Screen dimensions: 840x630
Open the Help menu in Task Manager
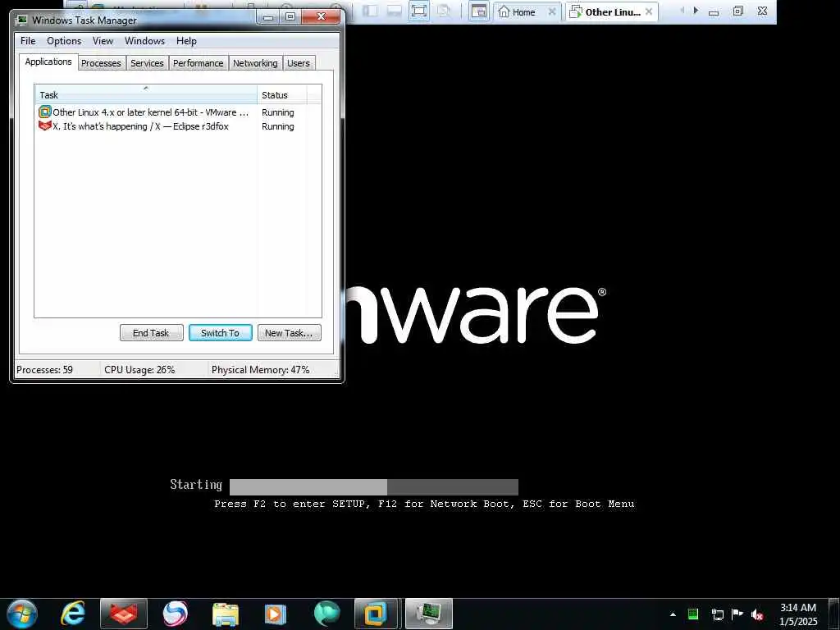pyautogui.click(x=186, y=41)
